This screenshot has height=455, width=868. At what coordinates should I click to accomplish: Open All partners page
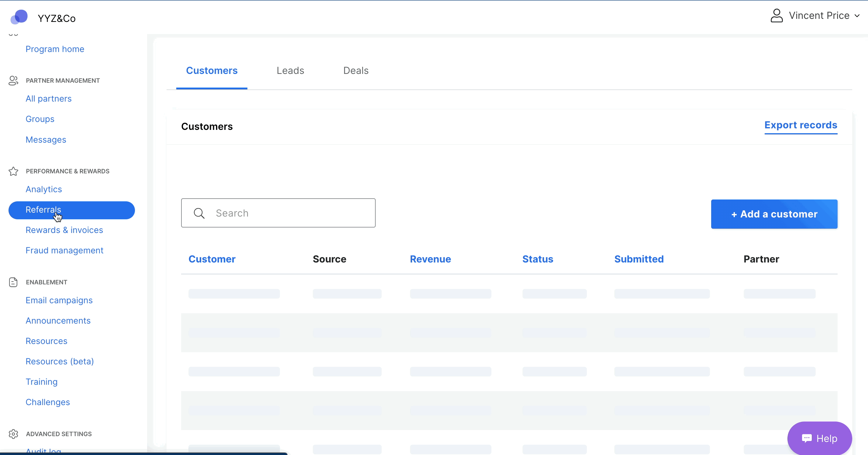49,99
